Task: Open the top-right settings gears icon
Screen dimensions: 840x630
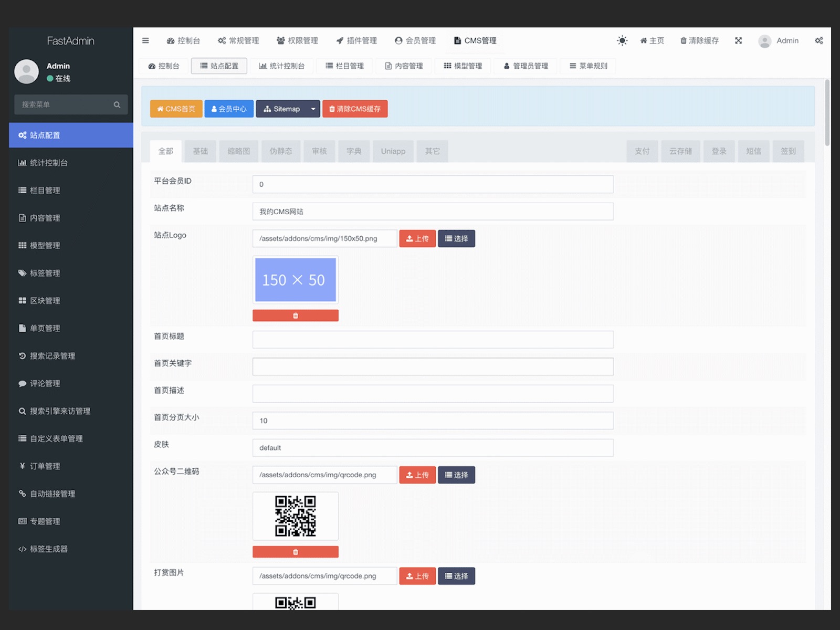Action: [819, 40]
